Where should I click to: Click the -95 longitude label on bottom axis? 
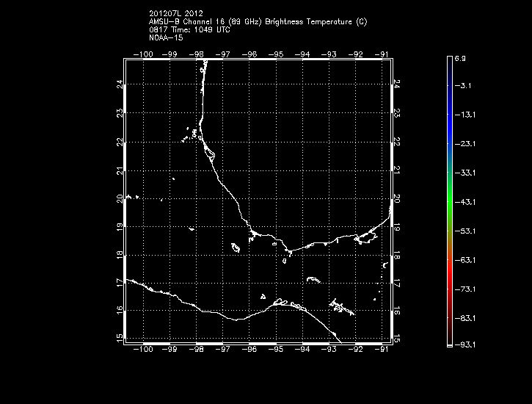[277, 350]
